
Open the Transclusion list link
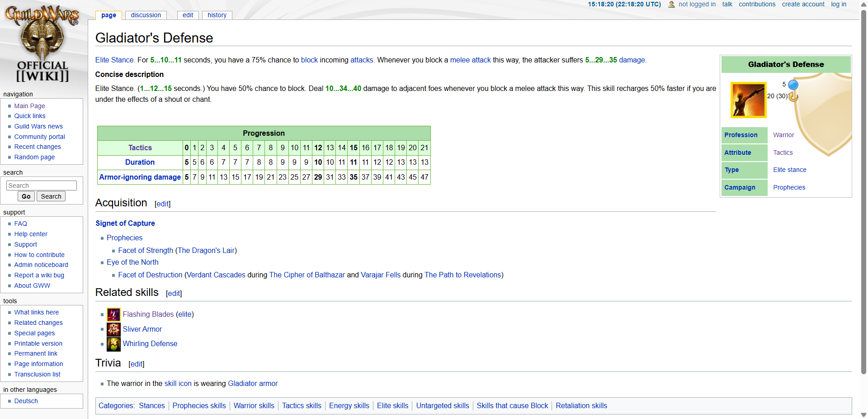37,374
